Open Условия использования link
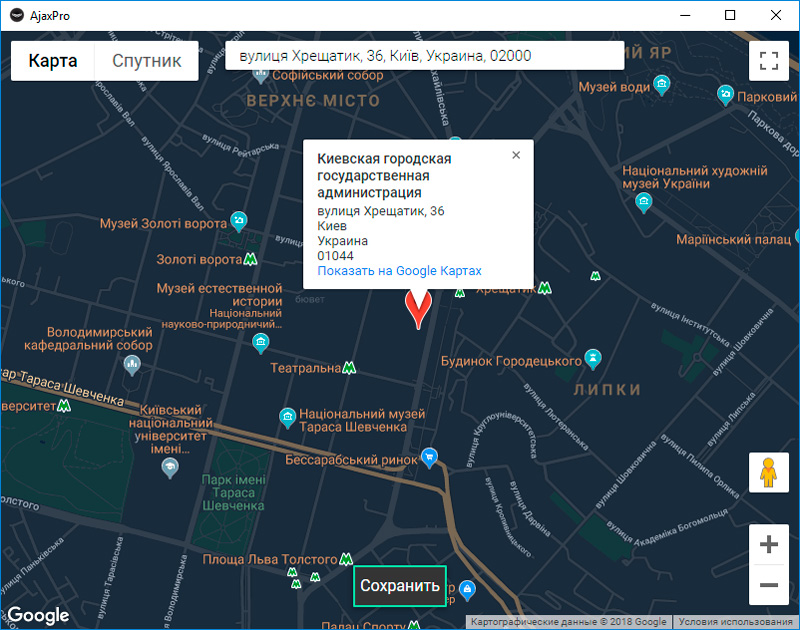The image size is (800, 630). point(737,622)
